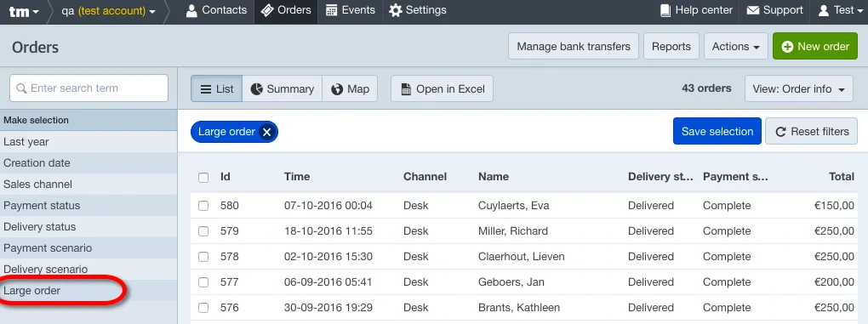Switch to Map view
This screenshot has width=868, height=324.
[350, 89]
